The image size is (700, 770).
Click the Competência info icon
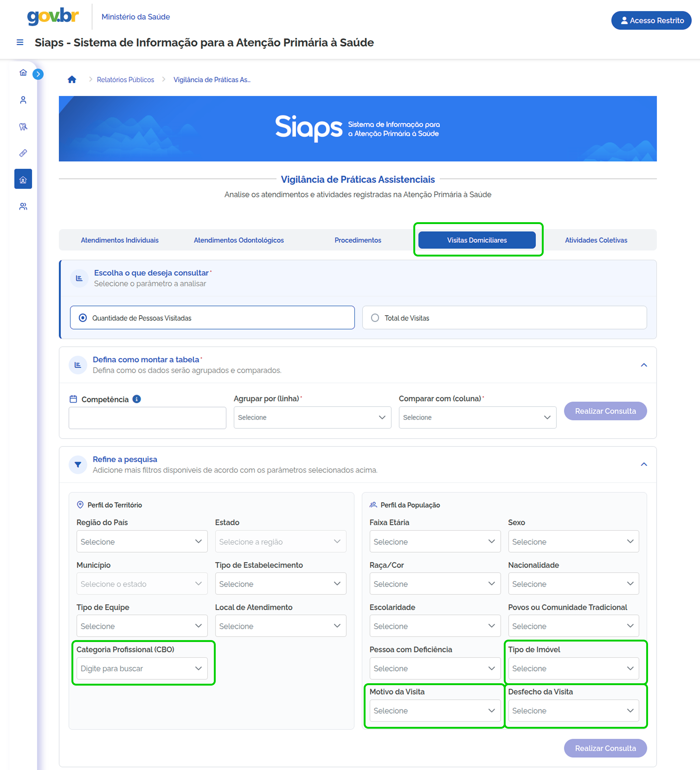[137, 399]
